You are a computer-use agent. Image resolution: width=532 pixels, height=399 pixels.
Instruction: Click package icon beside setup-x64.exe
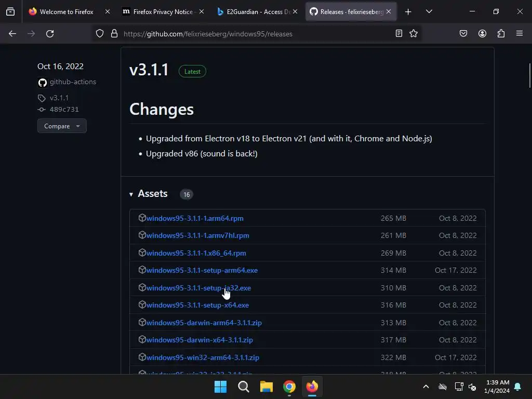pos(142,304)
